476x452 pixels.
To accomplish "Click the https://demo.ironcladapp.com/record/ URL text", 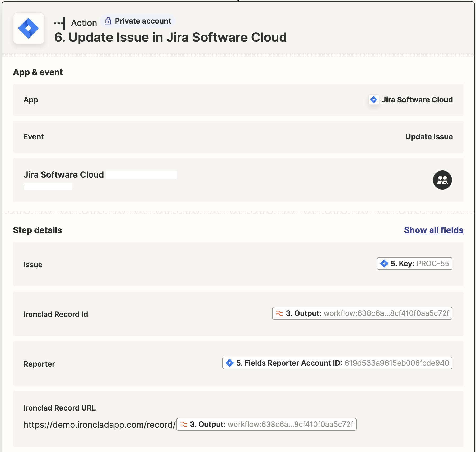I will (100, 425).
